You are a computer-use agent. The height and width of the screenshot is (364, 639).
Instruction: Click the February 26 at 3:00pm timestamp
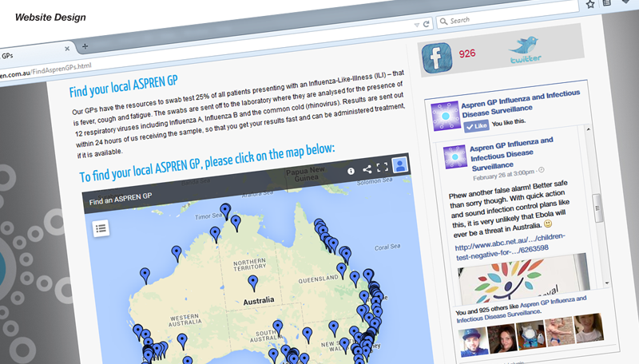503,175
